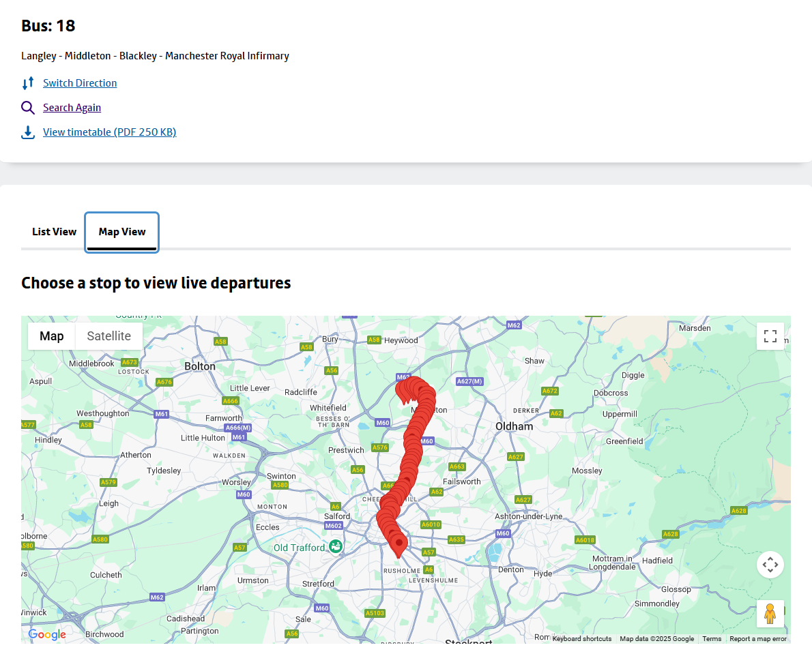Click the Street View pegman icon

(x=770, y=614)
